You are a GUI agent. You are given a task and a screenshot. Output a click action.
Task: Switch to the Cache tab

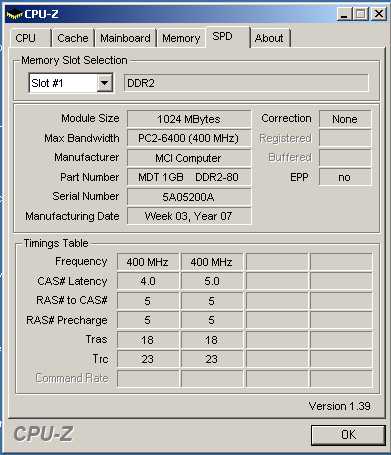(73, 38)
